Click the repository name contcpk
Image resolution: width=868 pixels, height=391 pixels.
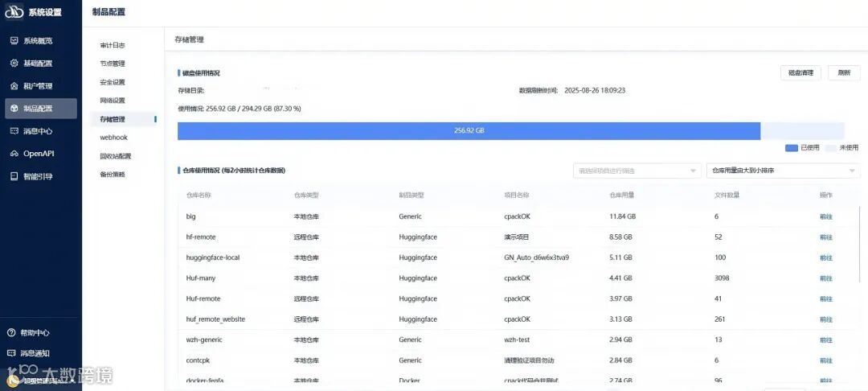pos(199,360)
